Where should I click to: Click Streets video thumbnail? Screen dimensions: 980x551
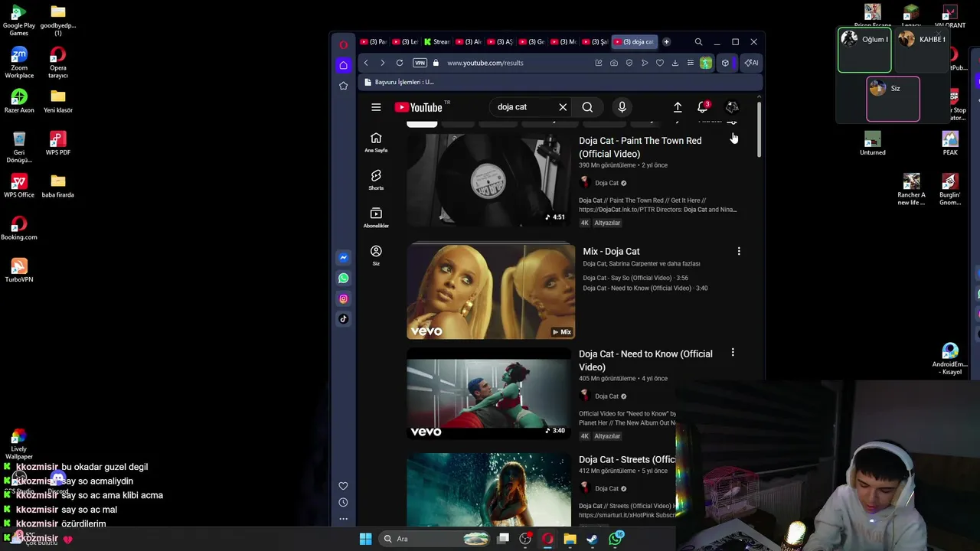488,490
